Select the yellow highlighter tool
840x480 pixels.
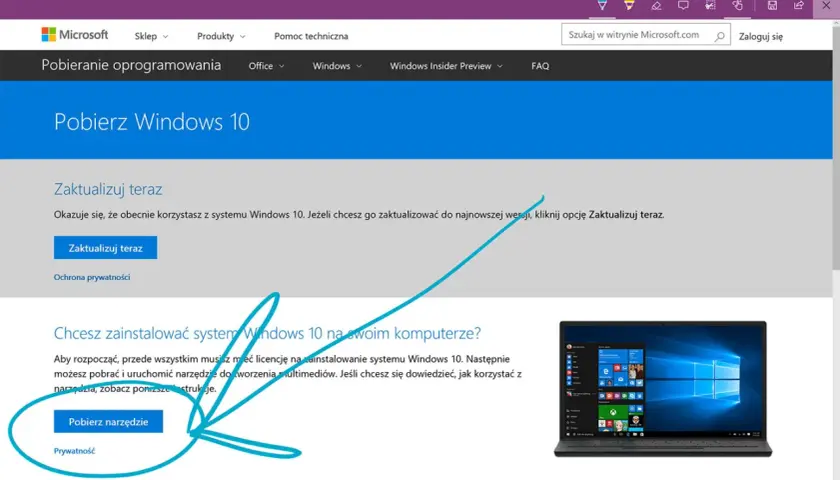629,6
